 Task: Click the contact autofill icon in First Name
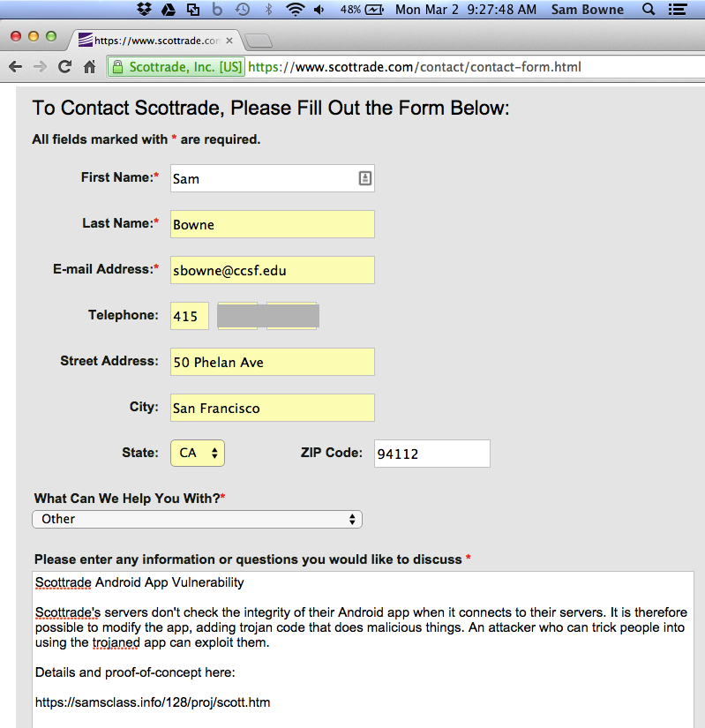[364, 178]
